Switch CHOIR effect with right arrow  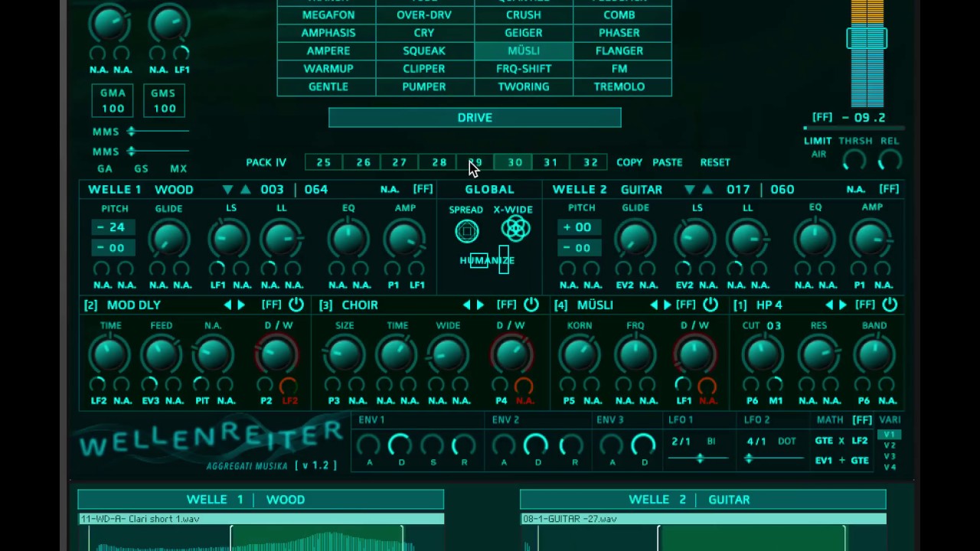[480, 305]
